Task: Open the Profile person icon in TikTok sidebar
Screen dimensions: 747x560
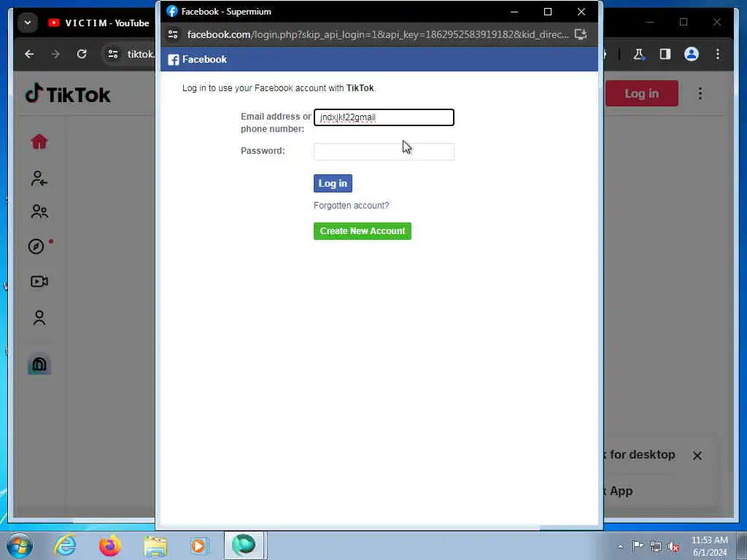Action: coord(39,318)
